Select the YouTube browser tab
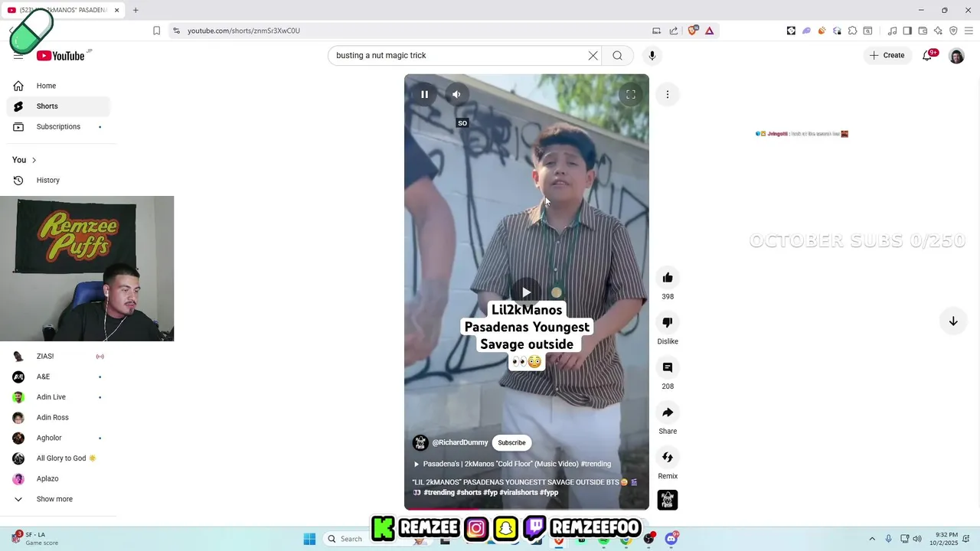This screenshot has height=551, width=980. click(64, 10)
